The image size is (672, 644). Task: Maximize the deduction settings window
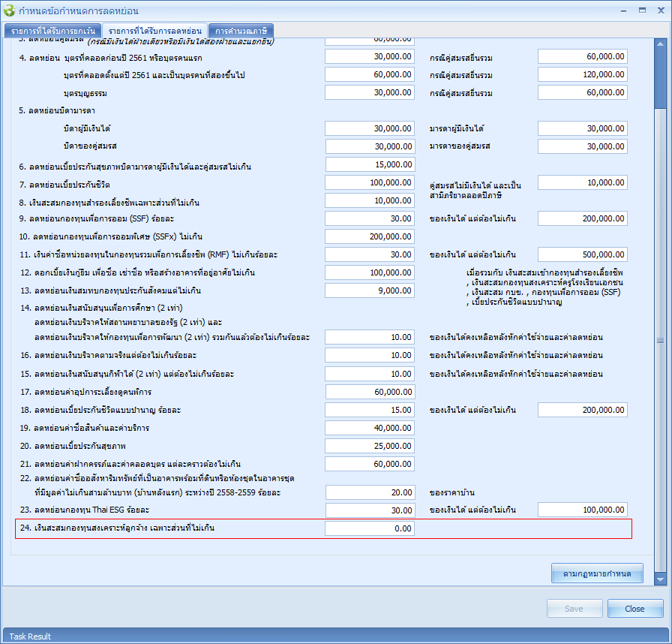click(x=643, y=11)
